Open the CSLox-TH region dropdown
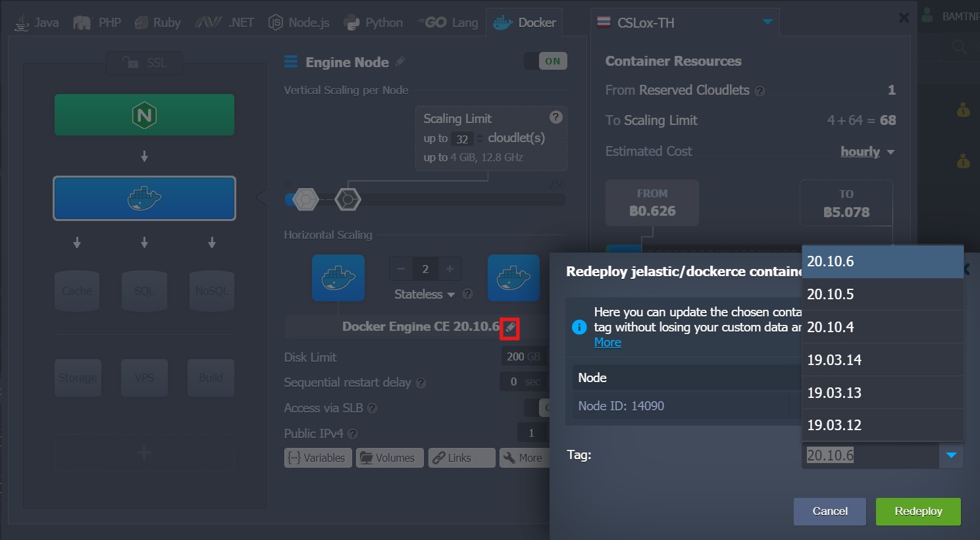This screenshot has width=980, height=540. (x=685, y=22)
